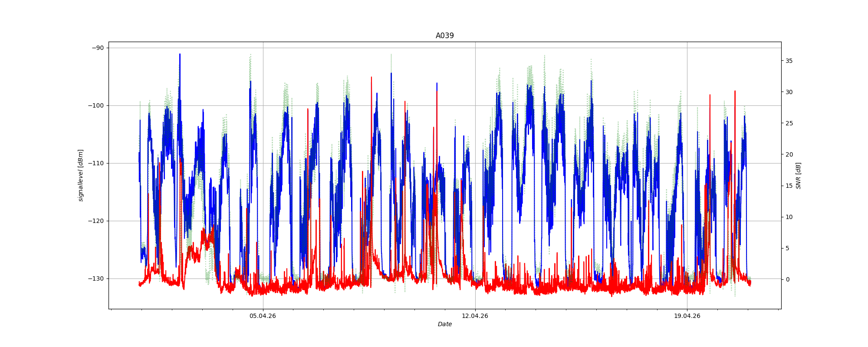Select the signallevel [dBm] axis label

point(81,175)
